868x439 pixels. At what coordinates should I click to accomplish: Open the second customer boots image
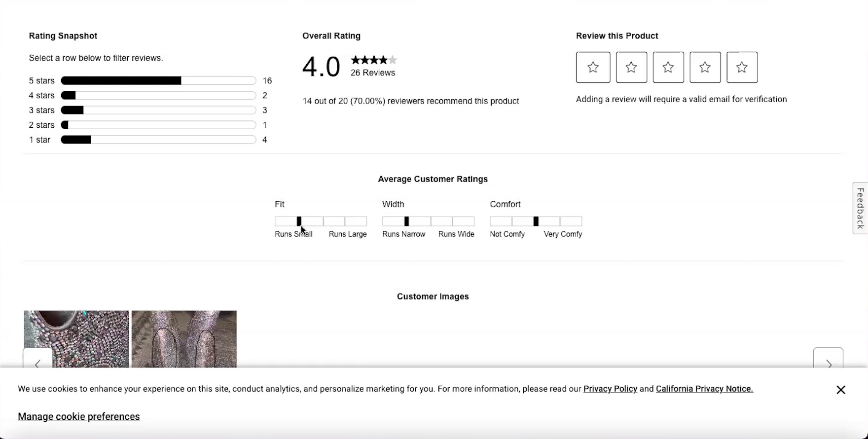click(184, 338)
